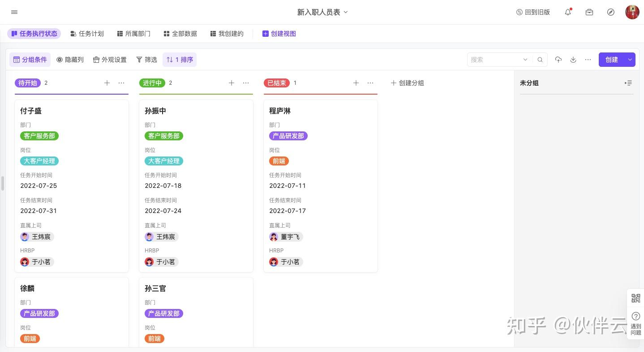
Task: Select the 已结束 group tag
Action: (277, 83)
